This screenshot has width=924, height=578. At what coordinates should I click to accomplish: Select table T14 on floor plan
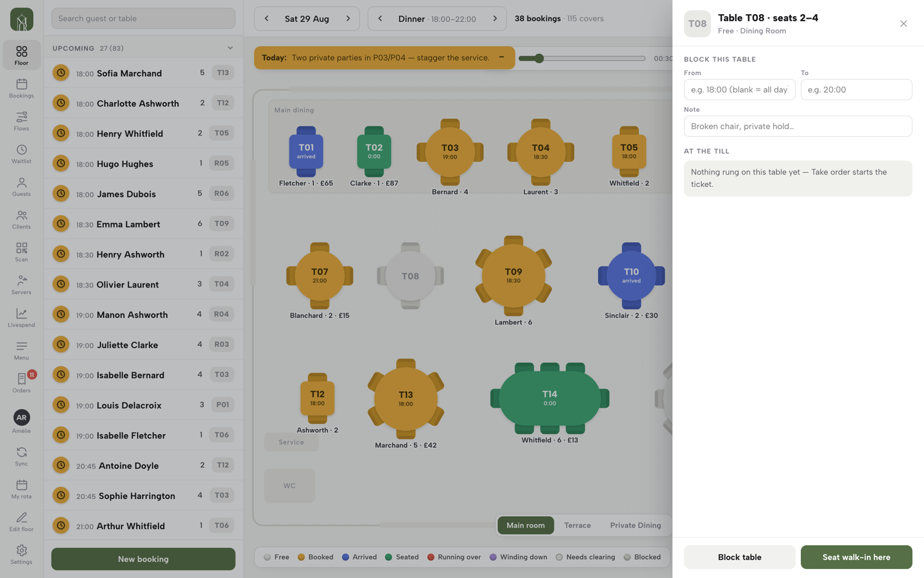pos(550,398)
